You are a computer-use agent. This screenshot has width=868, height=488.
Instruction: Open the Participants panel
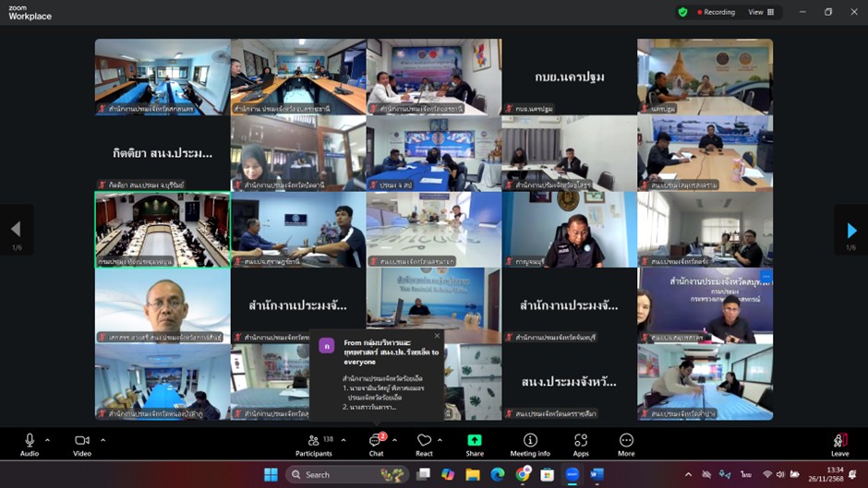click(314, 444)
